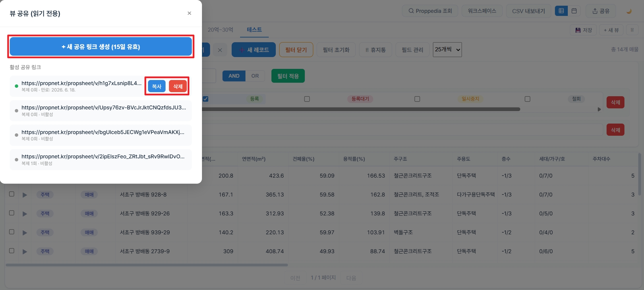Image resolution: width=644 pixels, height=290 pixels.
Task: Check the 일시중지 status checkbox
Action: 417,99
